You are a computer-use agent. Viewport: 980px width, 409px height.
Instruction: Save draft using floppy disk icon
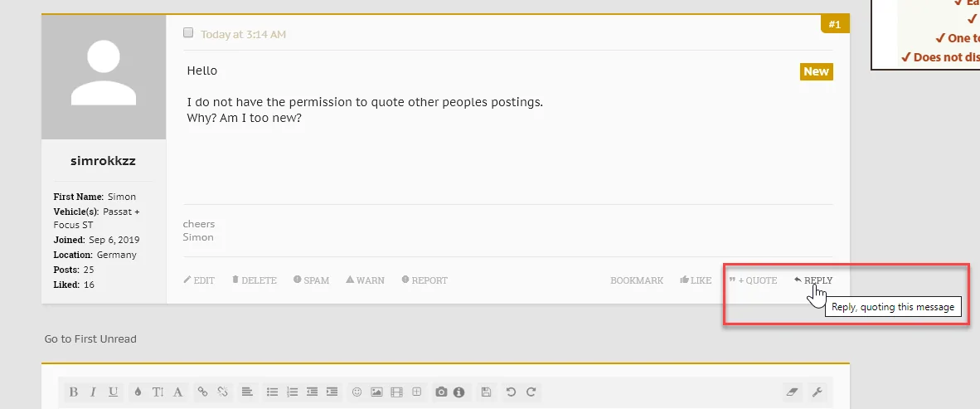[x=486, y=392]
